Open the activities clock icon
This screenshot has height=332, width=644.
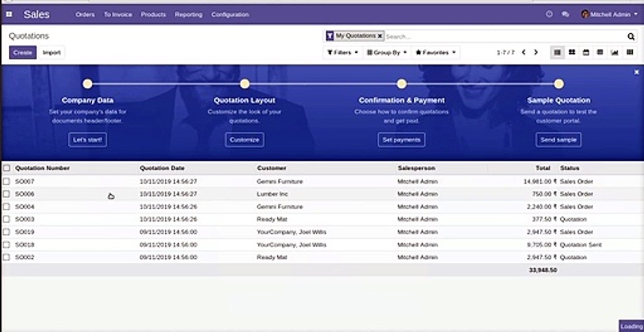[x=549, y=14]
